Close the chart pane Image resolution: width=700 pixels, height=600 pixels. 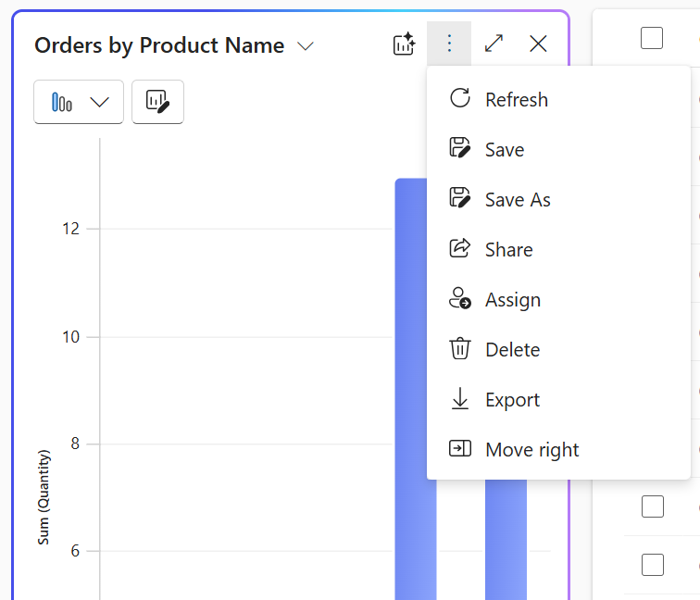[x=538, y=44]
